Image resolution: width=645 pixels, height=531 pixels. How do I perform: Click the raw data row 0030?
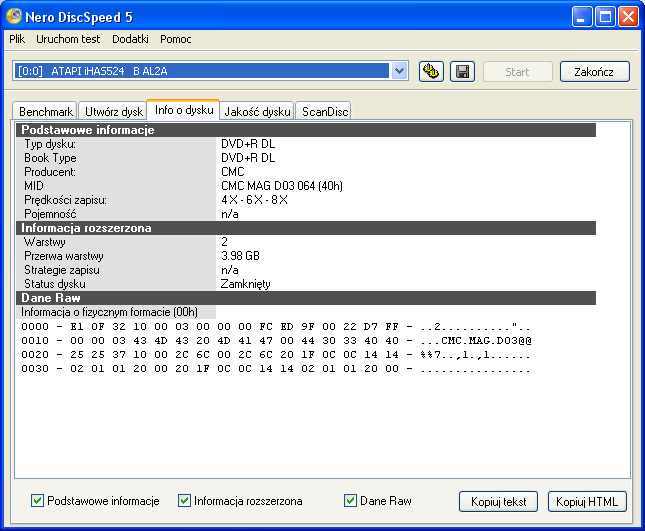click(276, 369)
